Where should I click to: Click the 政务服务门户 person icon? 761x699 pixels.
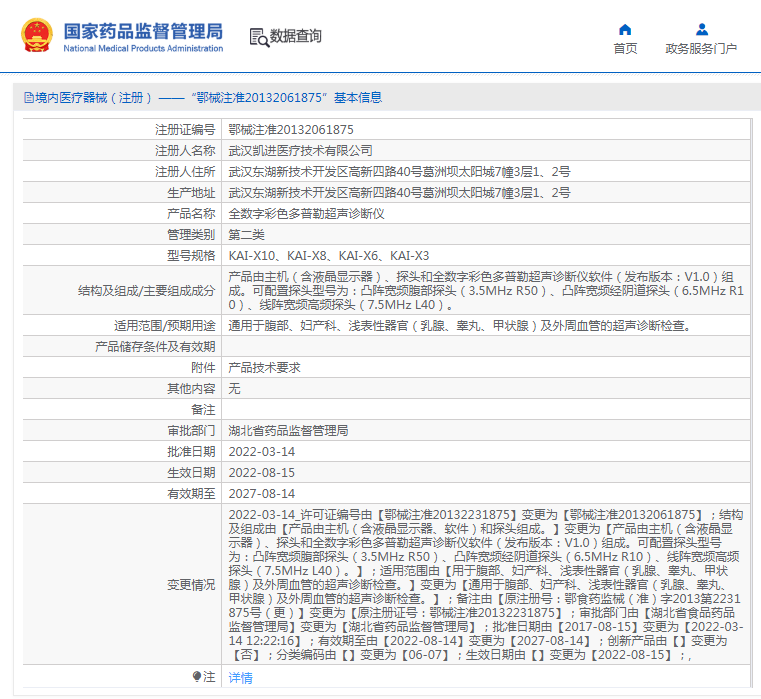[701, 29]
